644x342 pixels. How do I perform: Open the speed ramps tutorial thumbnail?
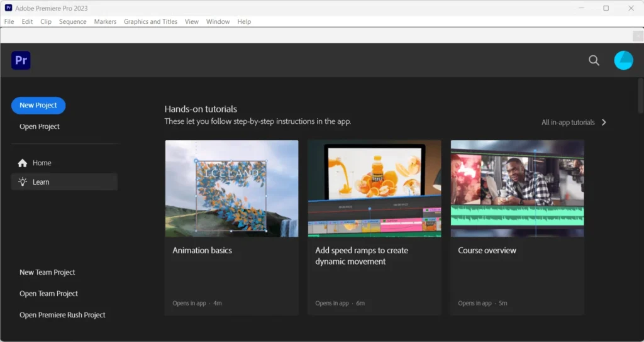pos(374,189)
